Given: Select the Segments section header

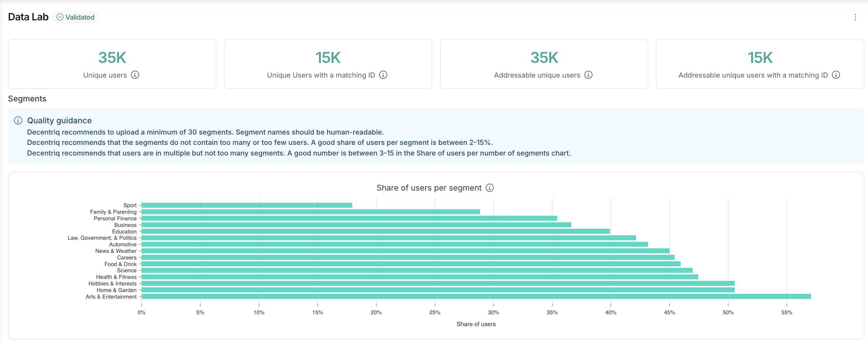Looking at the screenshot, I should (x=27, y=98).
